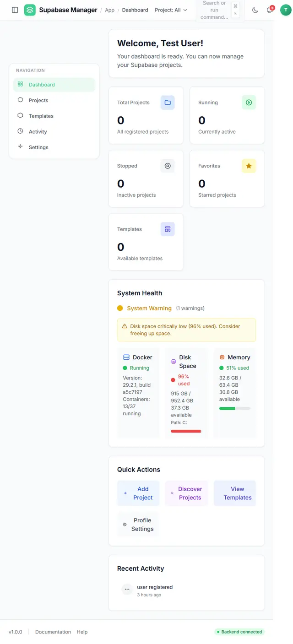Click the Total Projects folder icon
The image size is (293, 644).
coord(168,103)
